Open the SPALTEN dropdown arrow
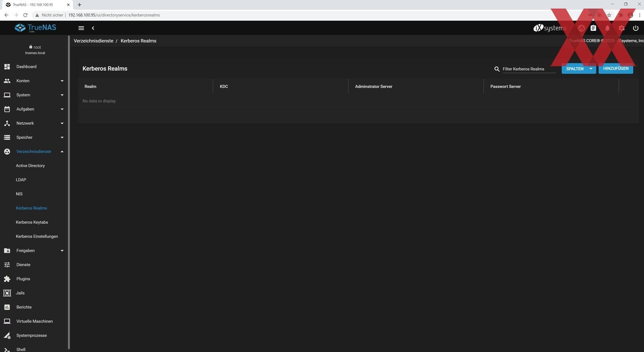The height and width of the screenshot is (352, 644). pyautogui.click(x=591, y=69)
